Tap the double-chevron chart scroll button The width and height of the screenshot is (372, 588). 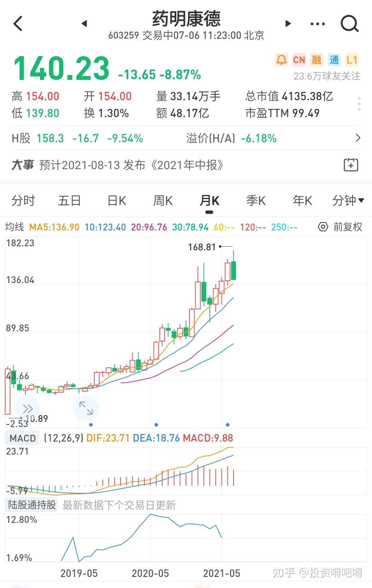tap(27, 409)
